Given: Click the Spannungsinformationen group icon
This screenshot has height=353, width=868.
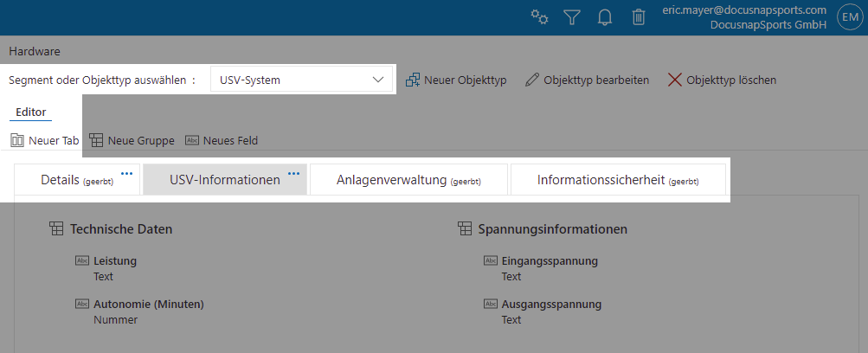Looking at the screenshot, I should click(x=465, y=228).
